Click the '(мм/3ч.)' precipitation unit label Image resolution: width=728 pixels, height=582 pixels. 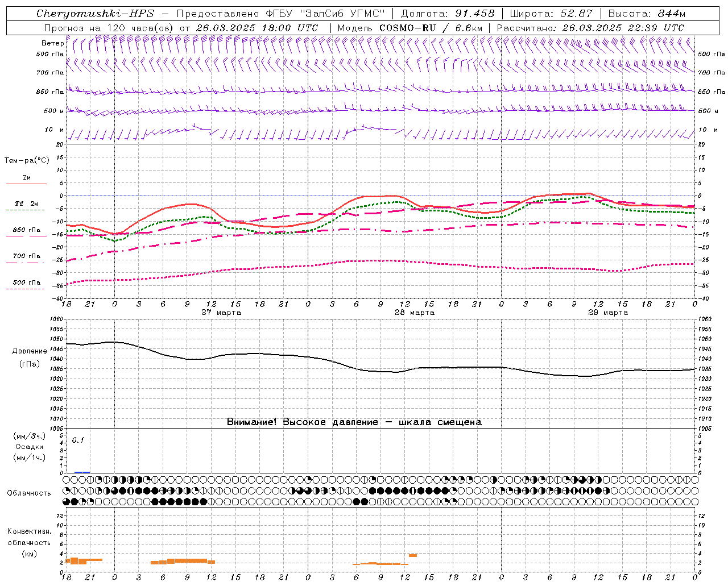click(29, 436)
